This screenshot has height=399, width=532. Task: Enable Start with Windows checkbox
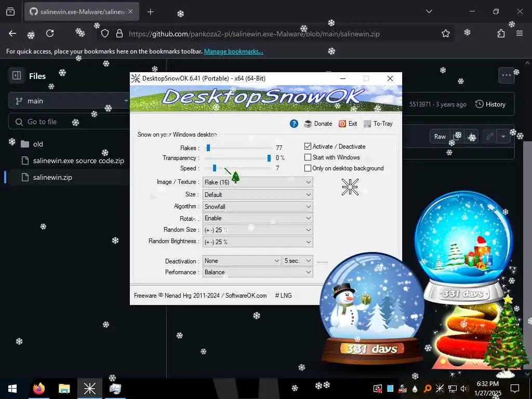(x=308, y=157)
